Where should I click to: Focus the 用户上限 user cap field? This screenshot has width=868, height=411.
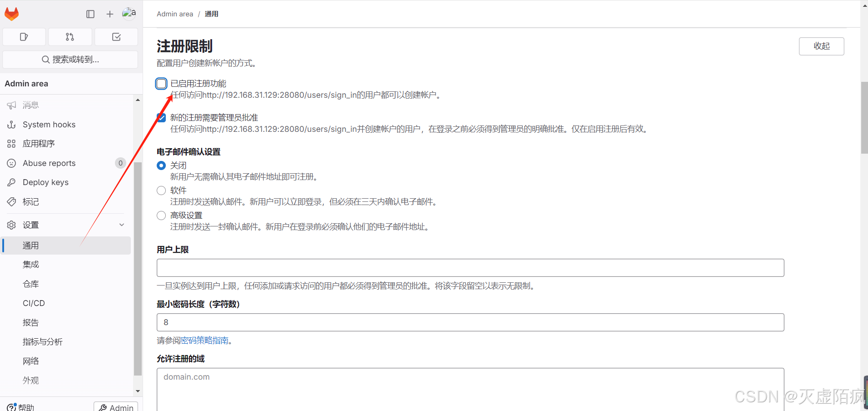[x=470, y=268]
